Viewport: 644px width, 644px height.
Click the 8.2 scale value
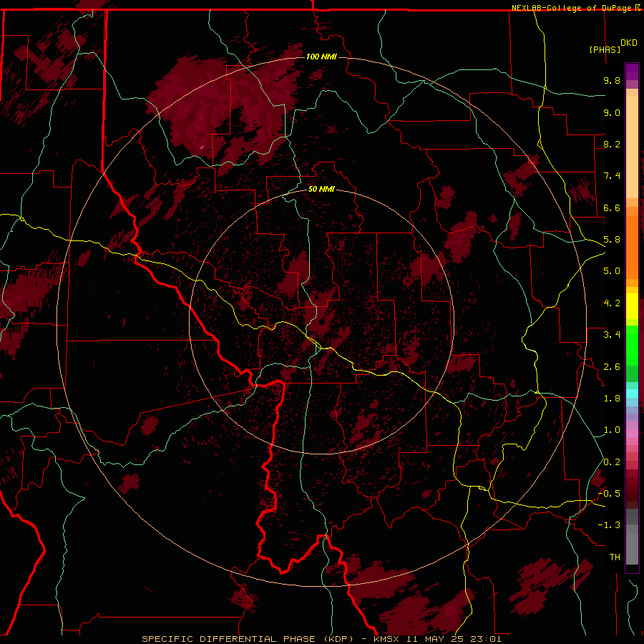coord(612,144)
